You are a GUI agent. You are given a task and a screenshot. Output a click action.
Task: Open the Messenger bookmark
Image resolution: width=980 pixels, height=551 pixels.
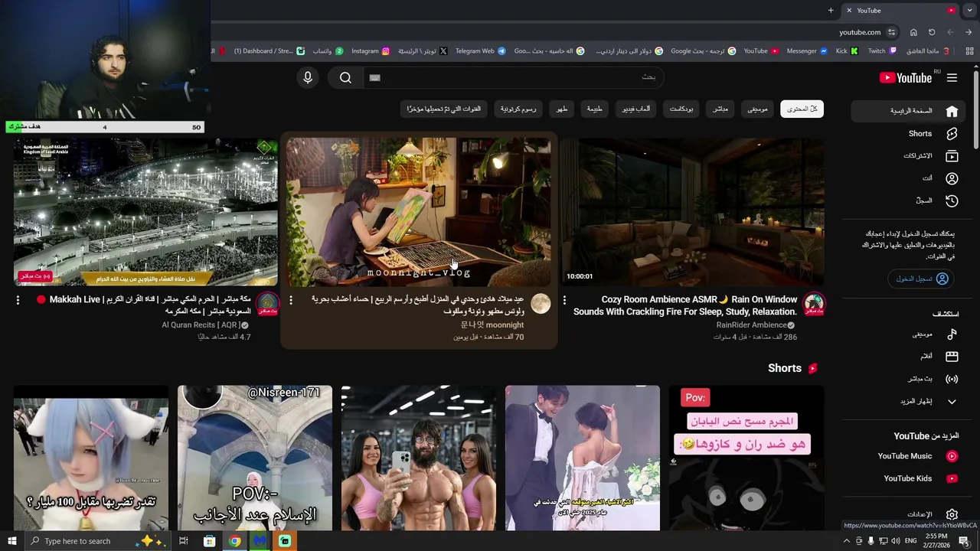807,51
